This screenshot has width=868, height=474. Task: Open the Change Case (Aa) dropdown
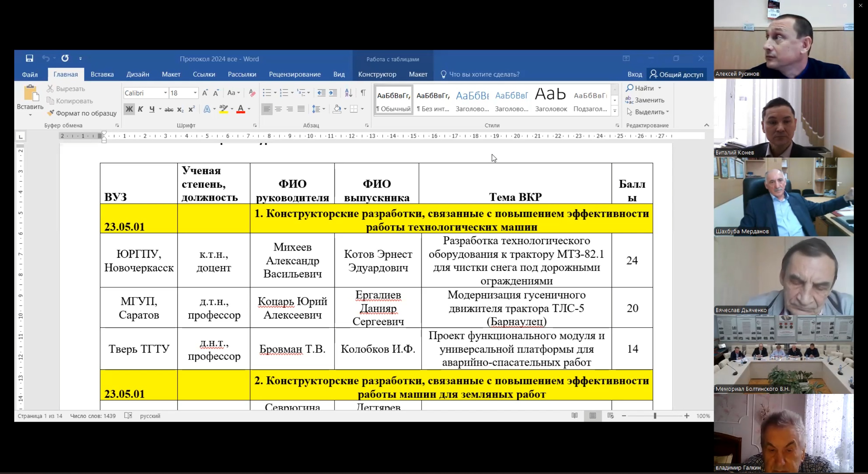point(233,93)
